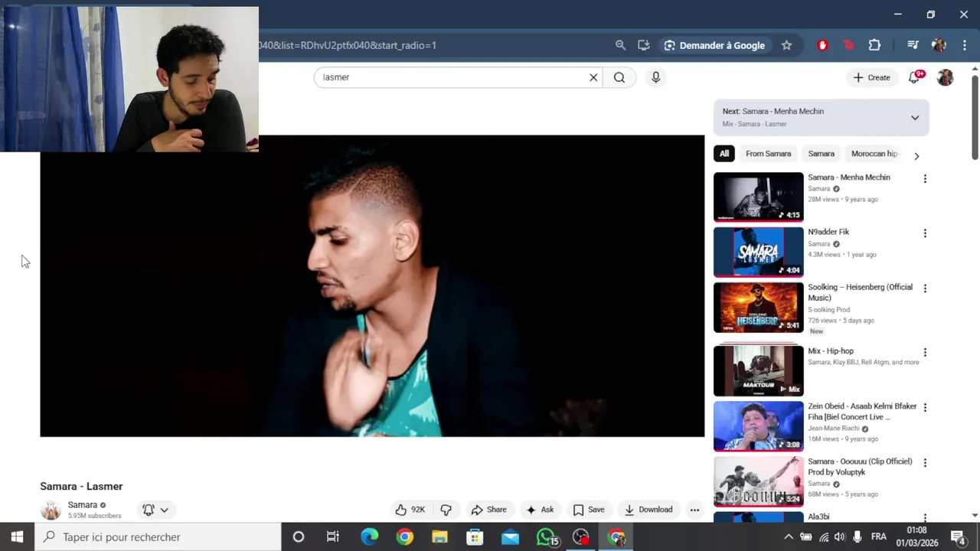This screenshot has height=551, width=980.
Task: Like the video with 92K likes
Action: (x=410, y=510)
